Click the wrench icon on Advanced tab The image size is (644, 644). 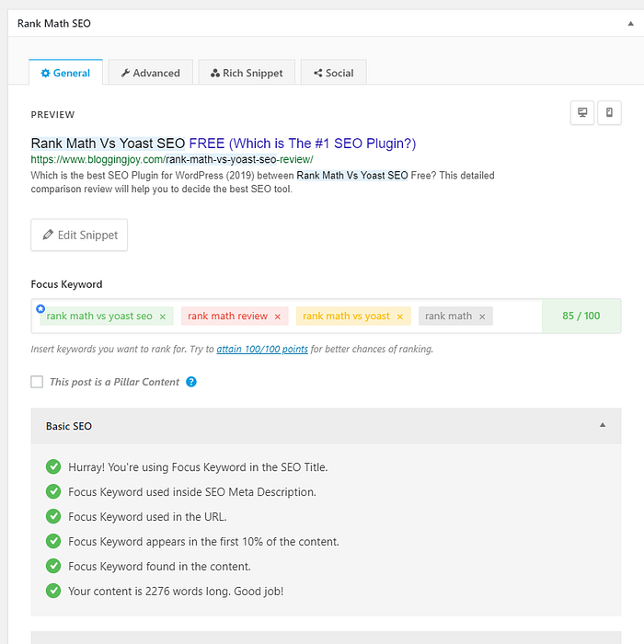coord(125,73)
